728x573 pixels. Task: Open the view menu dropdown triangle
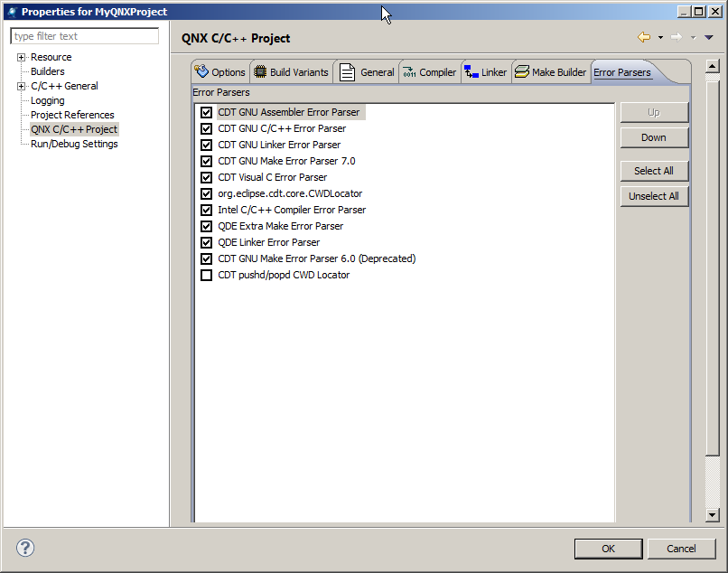click(709, 37)
